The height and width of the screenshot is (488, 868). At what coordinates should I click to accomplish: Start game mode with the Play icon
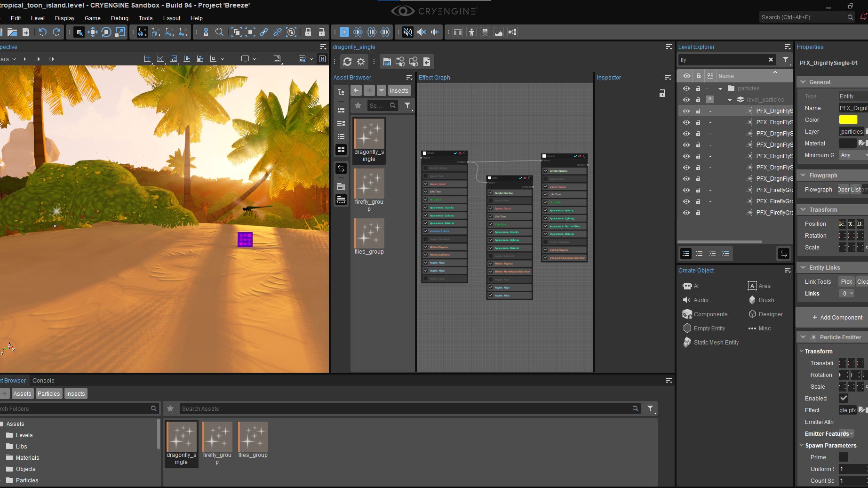point(344,32)
